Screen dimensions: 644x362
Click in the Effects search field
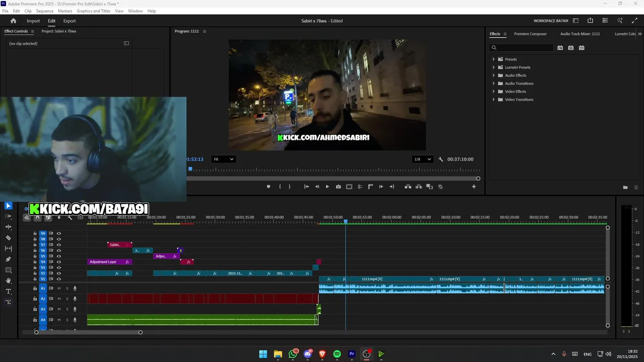point(521,48)
